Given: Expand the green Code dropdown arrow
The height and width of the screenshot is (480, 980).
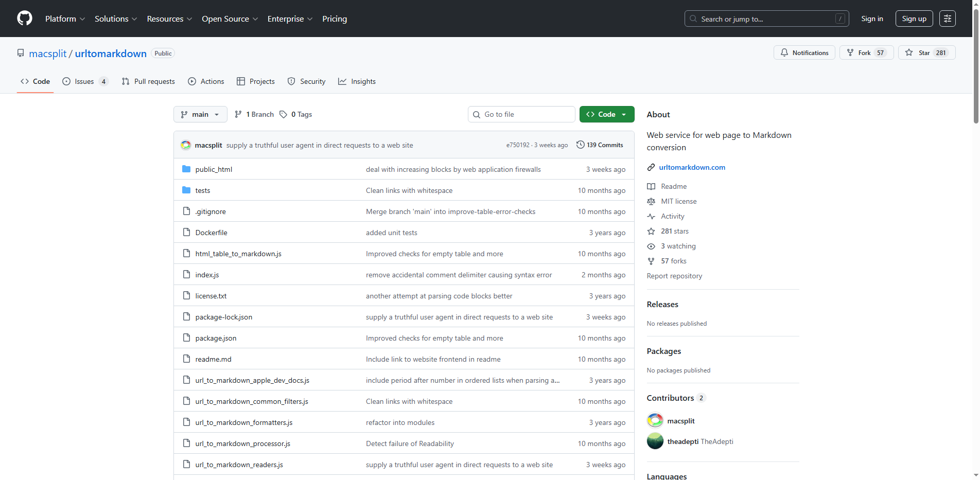Looking at the screenshot, I should tap(624, 114).
